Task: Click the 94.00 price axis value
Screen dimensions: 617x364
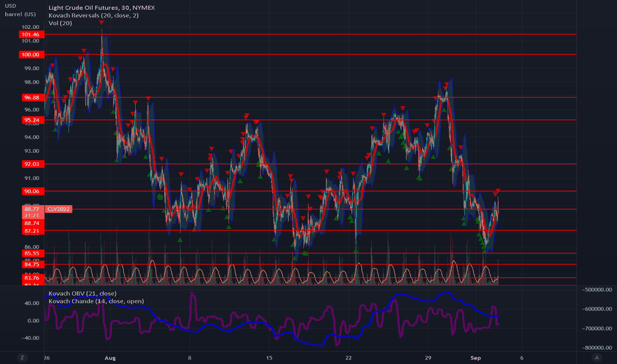Action: coord(32,138)
